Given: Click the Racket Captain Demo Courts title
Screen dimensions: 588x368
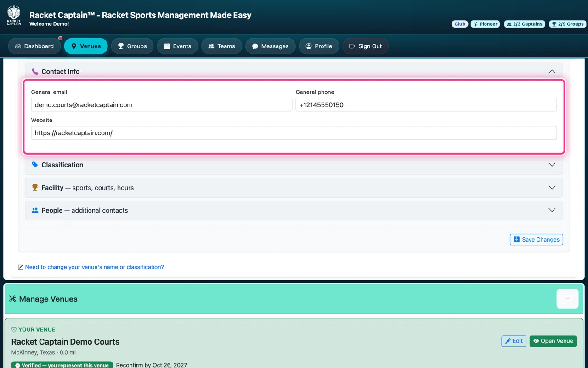Looking at the screenshot, I should pyautogui.click(x=65, y=342).
